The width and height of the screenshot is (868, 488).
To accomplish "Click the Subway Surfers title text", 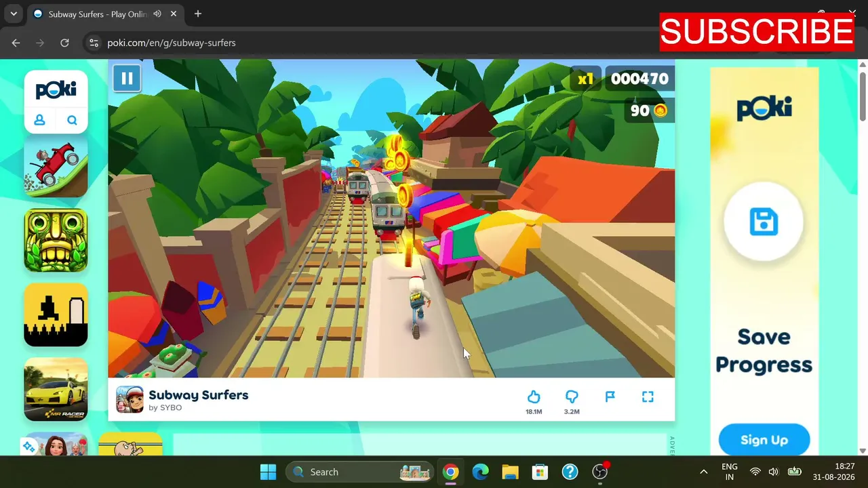I will point(199,395).
